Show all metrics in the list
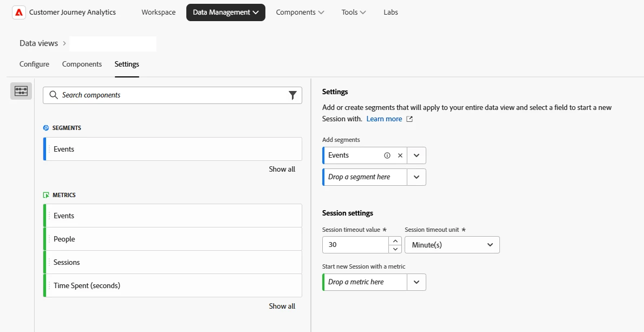 [282, 306]
